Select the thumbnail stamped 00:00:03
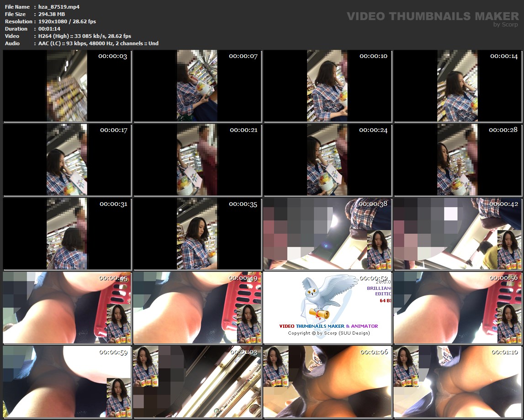 [67, 86]
